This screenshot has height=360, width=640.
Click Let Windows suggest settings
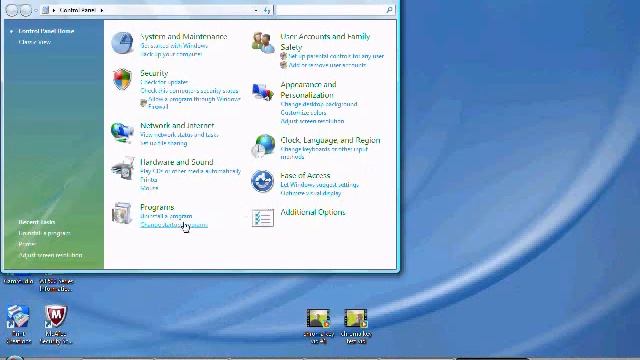coord(319,184)
